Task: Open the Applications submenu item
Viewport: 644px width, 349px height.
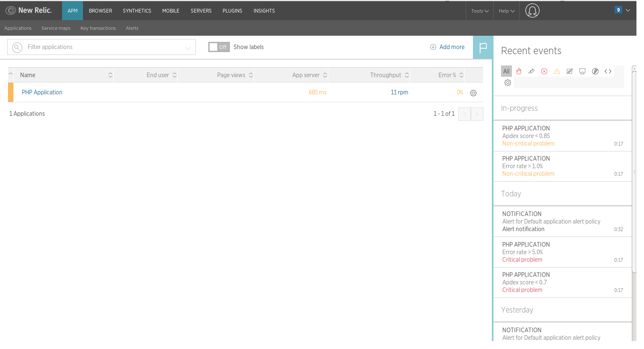Action: 18,28
